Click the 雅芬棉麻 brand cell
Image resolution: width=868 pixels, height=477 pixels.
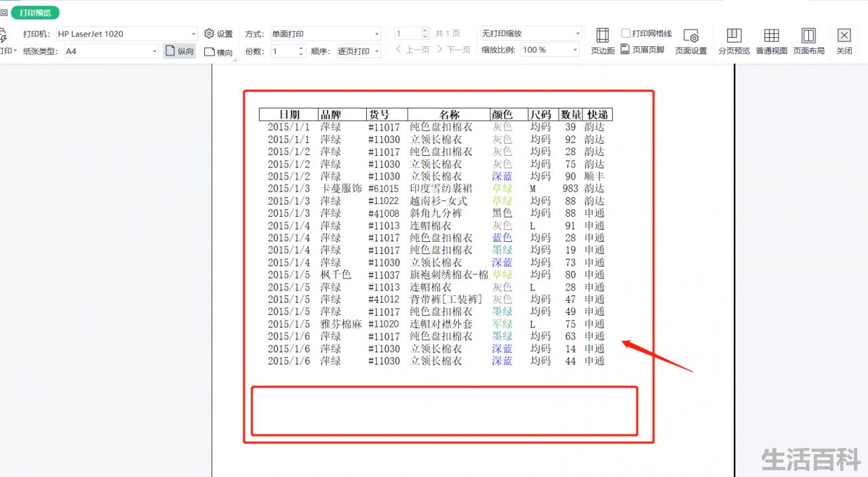(x=341, y=324)
